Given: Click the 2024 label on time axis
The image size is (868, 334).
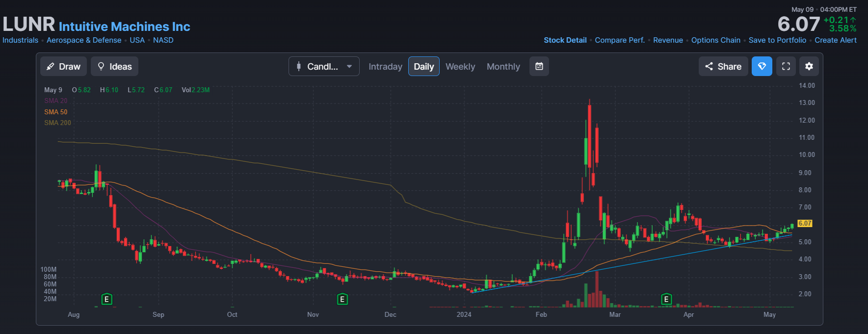Looking at the screenshot, I should 464,314.
